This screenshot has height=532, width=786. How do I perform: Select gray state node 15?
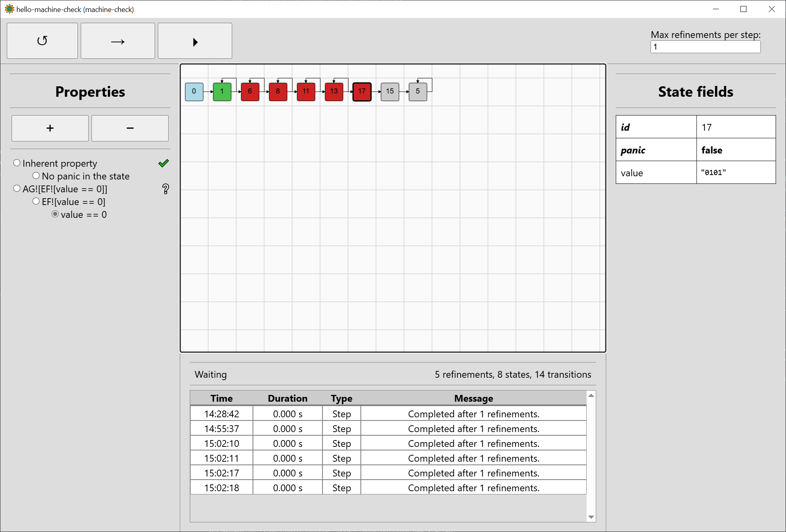[x=390, y=92]
